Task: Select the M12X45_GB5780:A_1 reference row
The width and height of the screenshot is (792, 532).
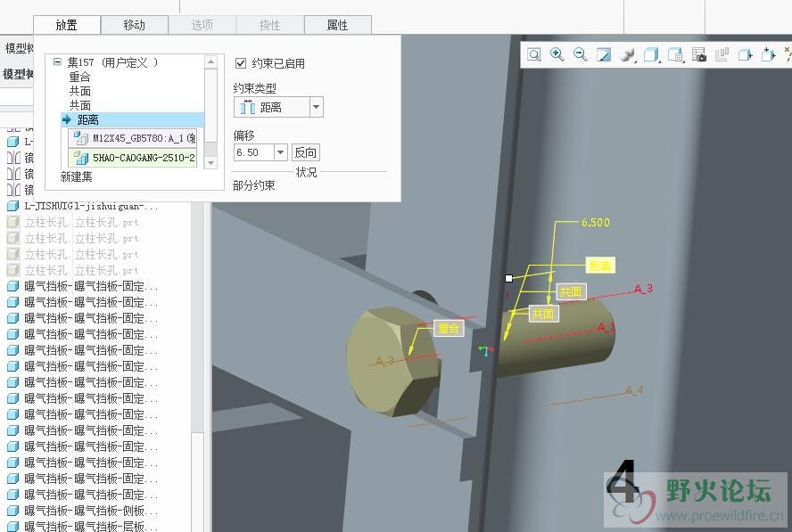Action: (132, 138)
